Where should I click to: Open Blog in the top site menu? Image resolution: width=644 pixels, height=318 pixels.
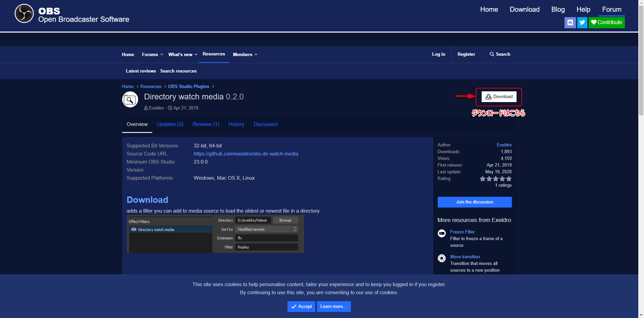(558, 9)
